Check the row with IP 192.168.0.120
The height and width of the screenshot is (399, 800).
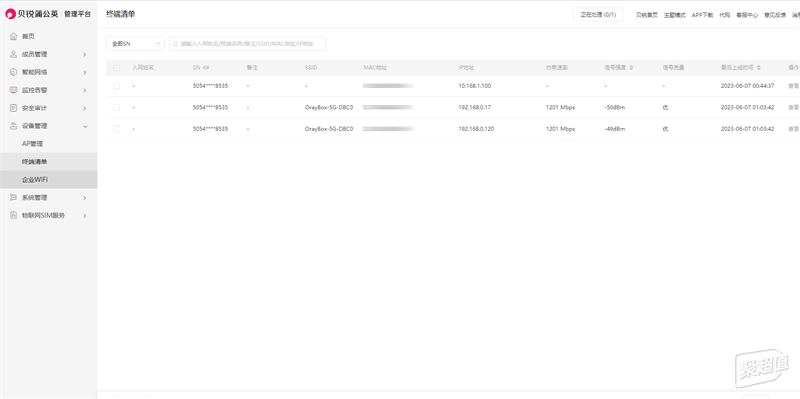click(x=116, y=129)
